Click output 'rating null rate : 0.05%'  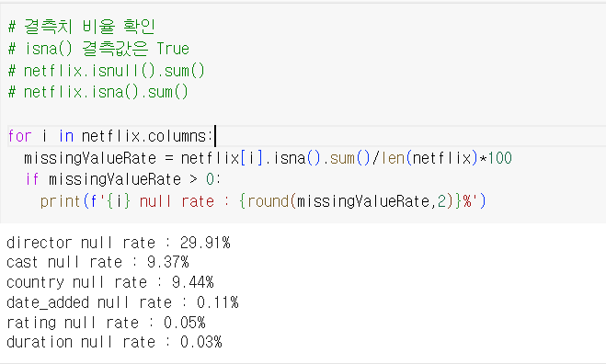click(x=106, y=323)
